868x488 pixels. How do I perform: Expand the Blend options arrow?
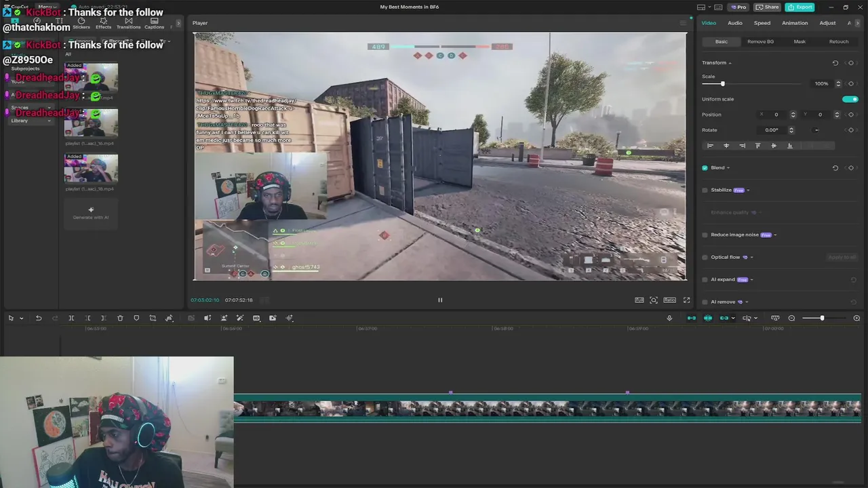coord(728,168)
